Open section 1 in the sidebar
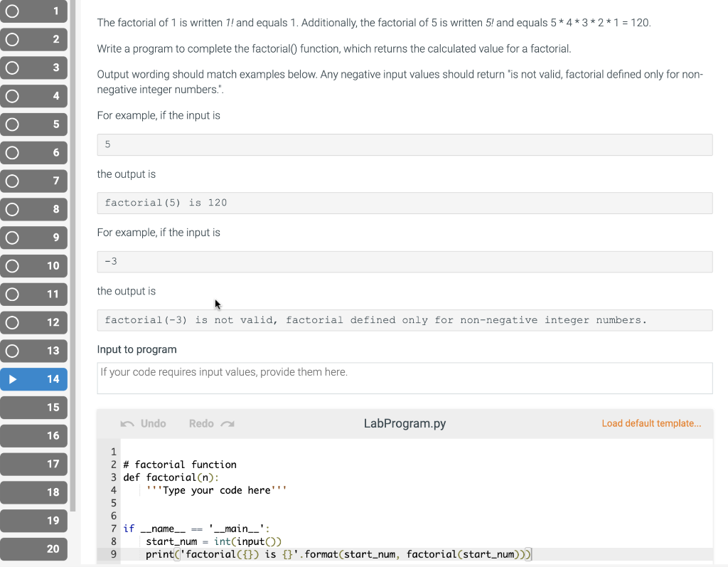 33,11
